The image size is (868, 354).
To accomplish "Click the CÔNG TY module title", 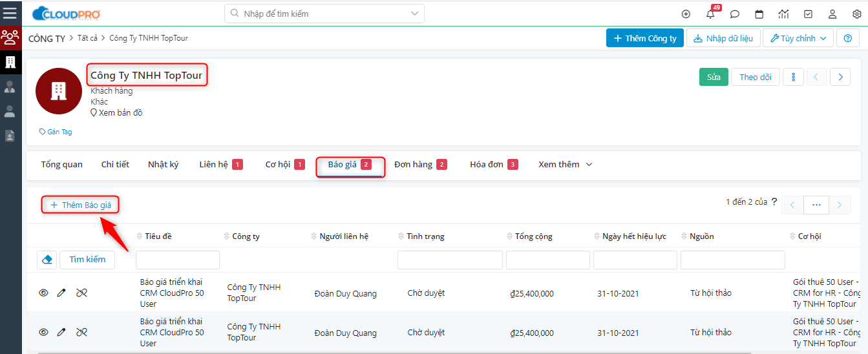I will 47,38.
